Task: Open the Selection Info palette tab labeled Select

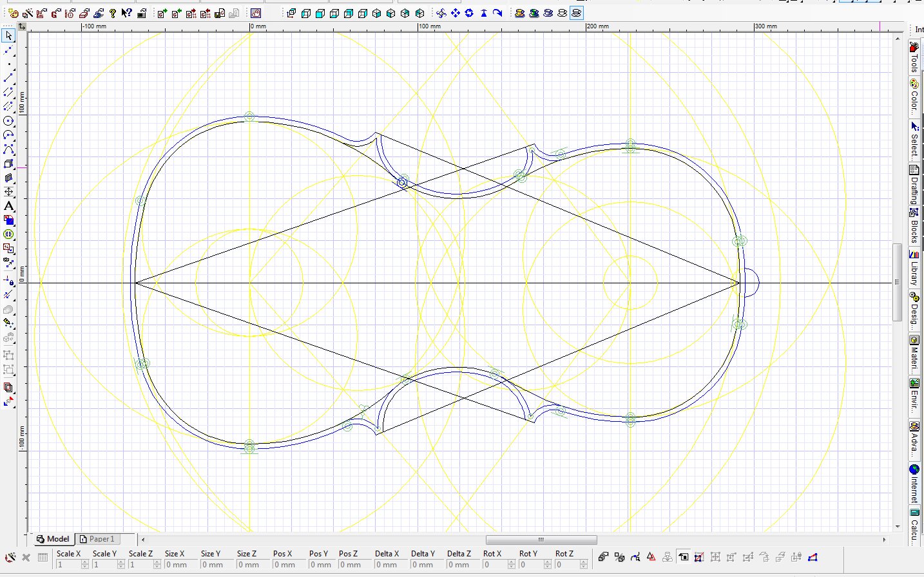Action: (914, 139)
